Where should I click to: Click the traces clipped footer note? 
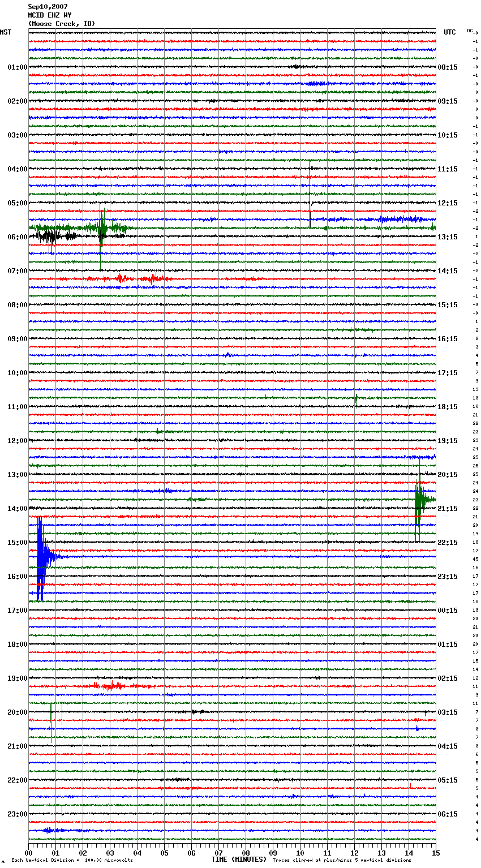click(342, 860)
